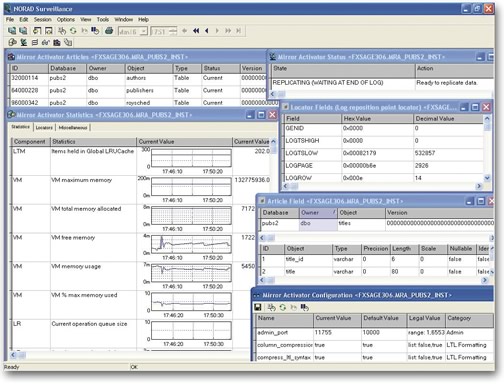Switch to the Statistics tab
Screen dimensions: 504x385
[x=21, y=127]
